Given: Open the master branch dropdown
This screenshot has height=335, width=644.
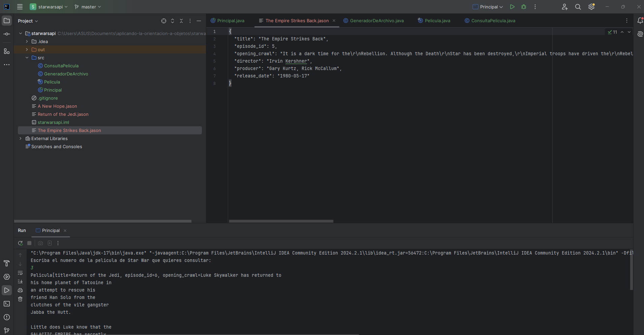Looking at the screenshot, I should pos(88,7).
